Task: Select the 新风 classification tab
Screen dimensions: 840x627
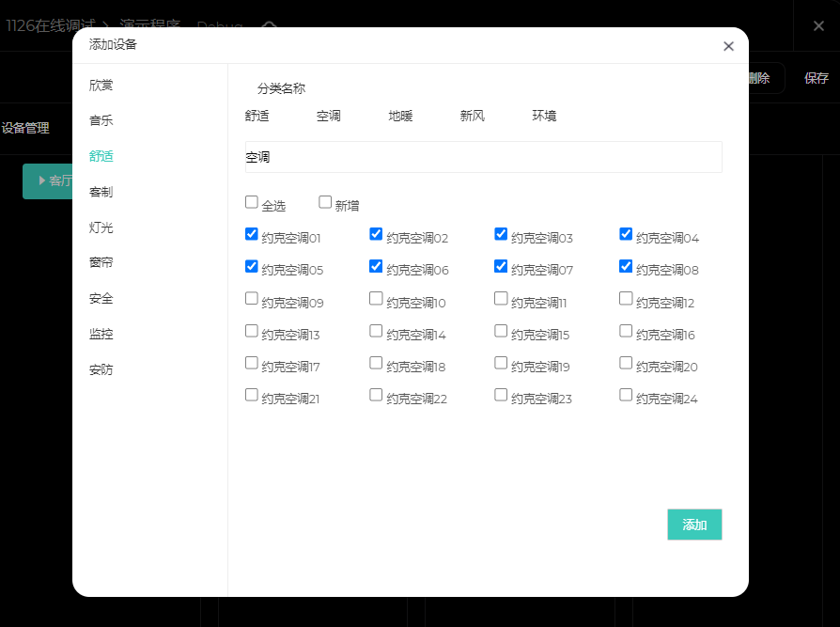Action: (472, 116)
